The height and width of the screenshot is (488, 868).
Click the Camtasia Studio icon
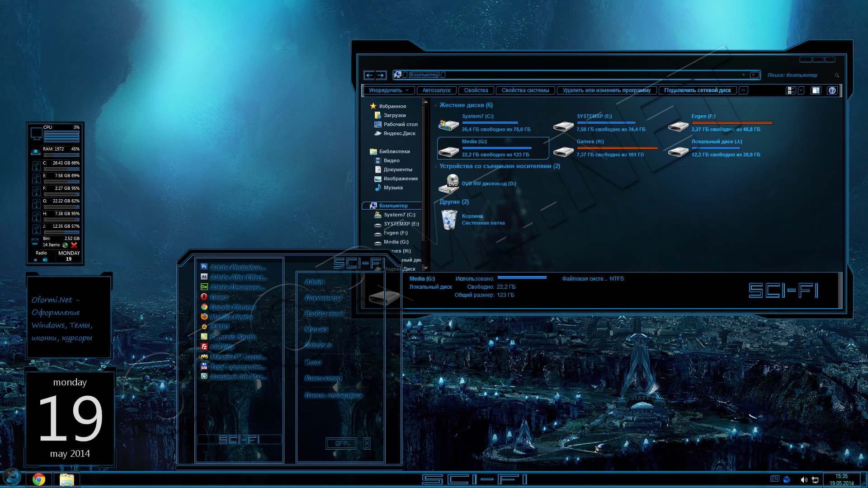[x=203, y=337]
